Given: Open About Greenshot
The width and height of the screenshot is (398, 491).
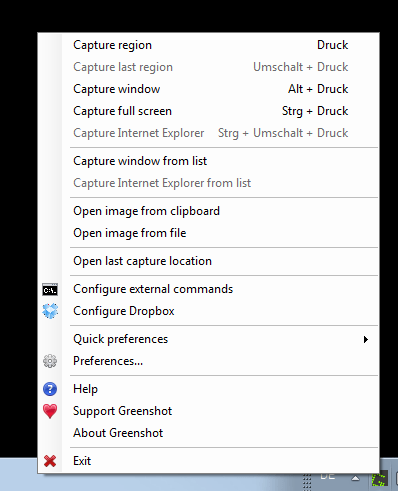Looking at the screenshot, I should pos(209,433).
